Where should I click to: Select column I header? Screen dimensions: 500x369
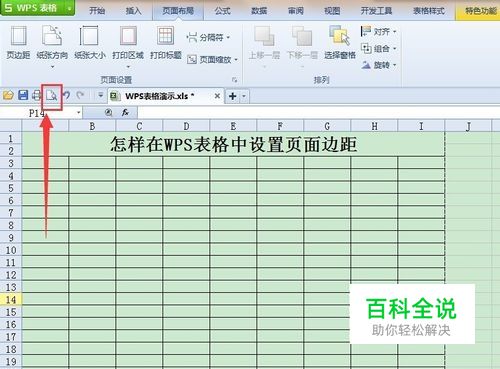[421, 126]
